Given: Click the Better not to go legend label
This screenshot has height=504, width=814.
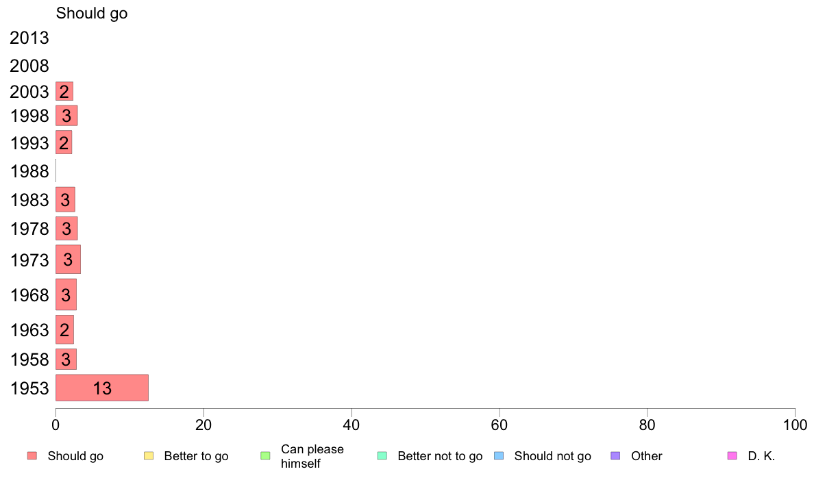Looking at the screenshot, I should pyautogui.click(x=440, y=456).
